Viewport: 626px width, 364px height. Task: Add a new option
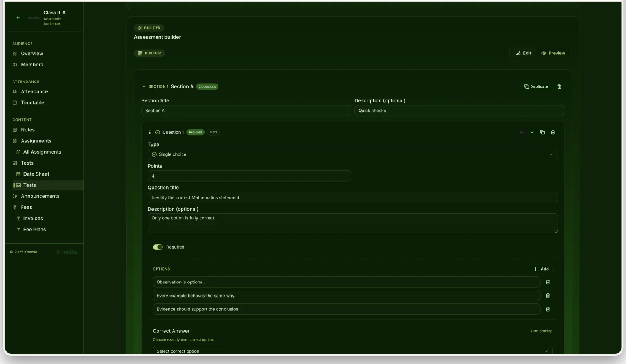541,269
